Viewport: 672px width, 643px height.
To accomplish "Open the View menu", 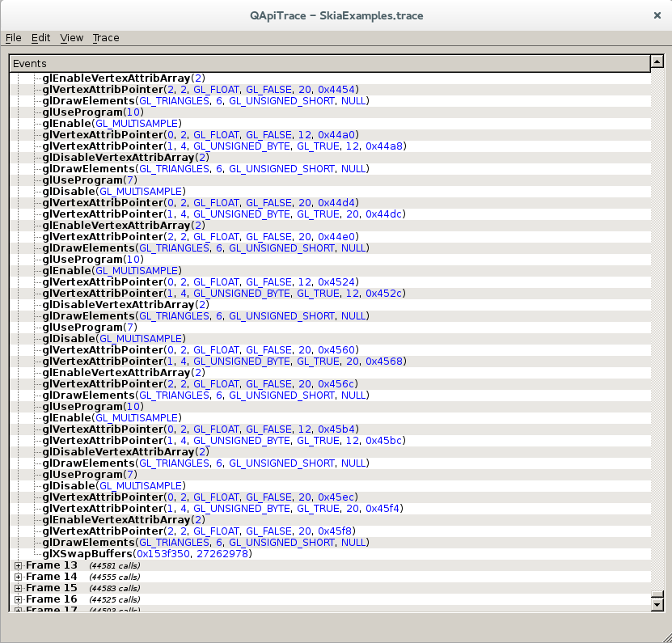I will 72,38.
